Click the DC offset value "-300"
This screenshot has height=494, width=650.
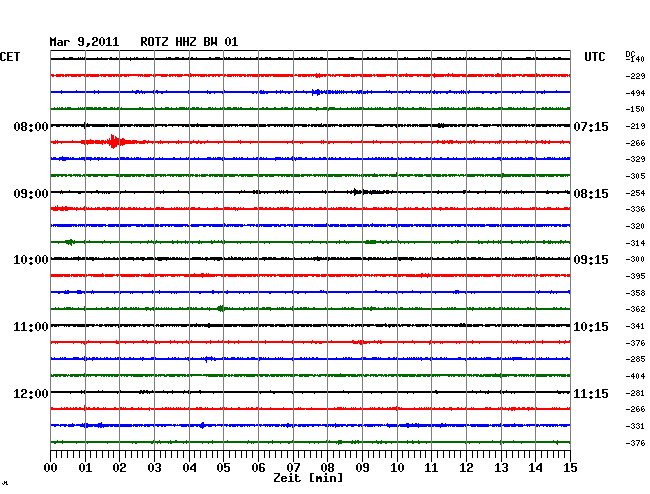(x=635, y=259)
